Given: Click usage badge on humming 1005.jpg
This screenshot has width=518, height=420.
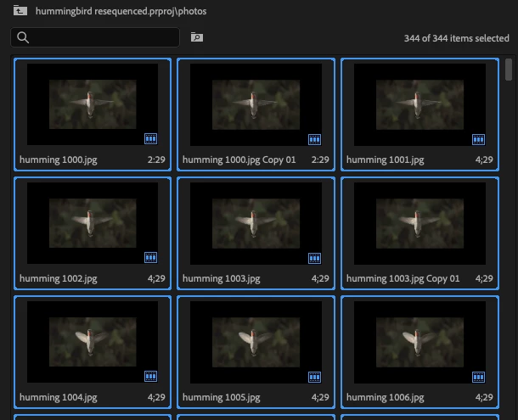Looking at the screenshot, I should click(x=314, y=377).
